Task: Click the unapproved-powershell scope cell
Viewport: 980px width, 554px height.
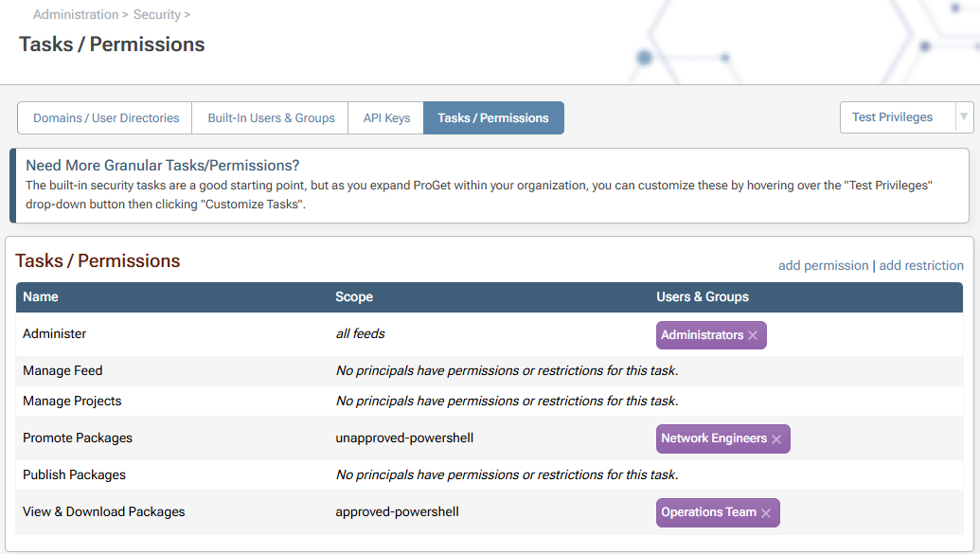Action: 404,438
